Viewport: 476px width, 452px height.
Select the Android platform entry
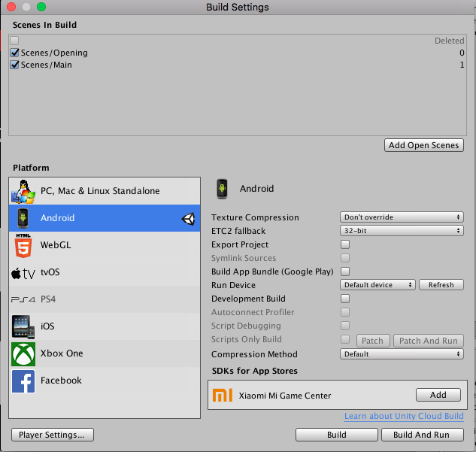[x=105, y=218]
